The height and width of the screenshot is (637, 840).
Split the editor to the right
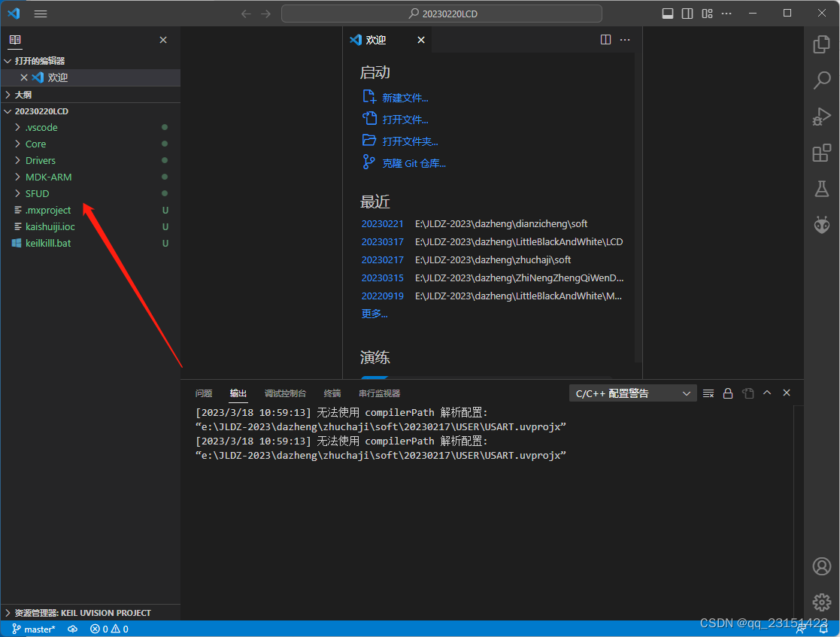[x=606, y=40]
